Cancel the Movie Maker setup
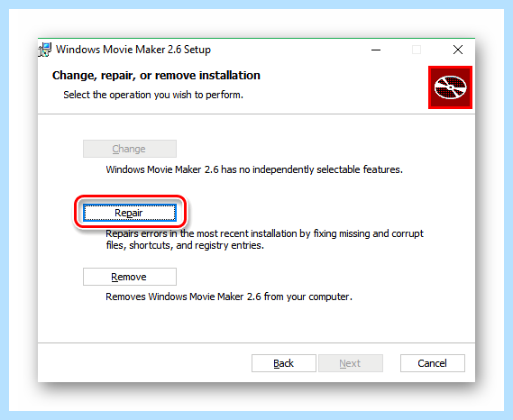The height and width of the screenshot is (420, 513). [432, 363]
